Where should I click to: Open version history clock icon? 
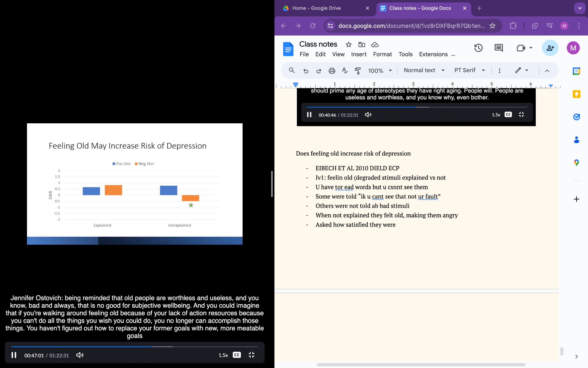pos(478,48)
